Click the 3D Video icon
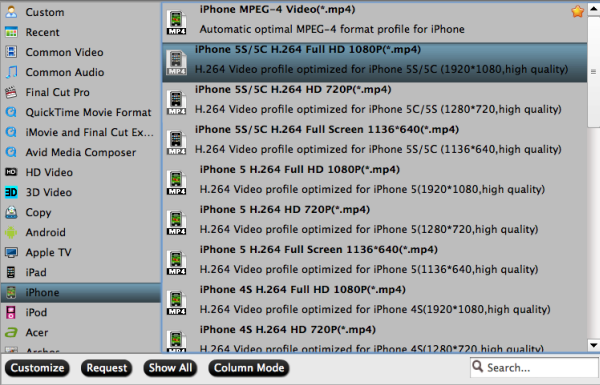The width and height of the screenshot is (600, 385). [x=11, y=192]
